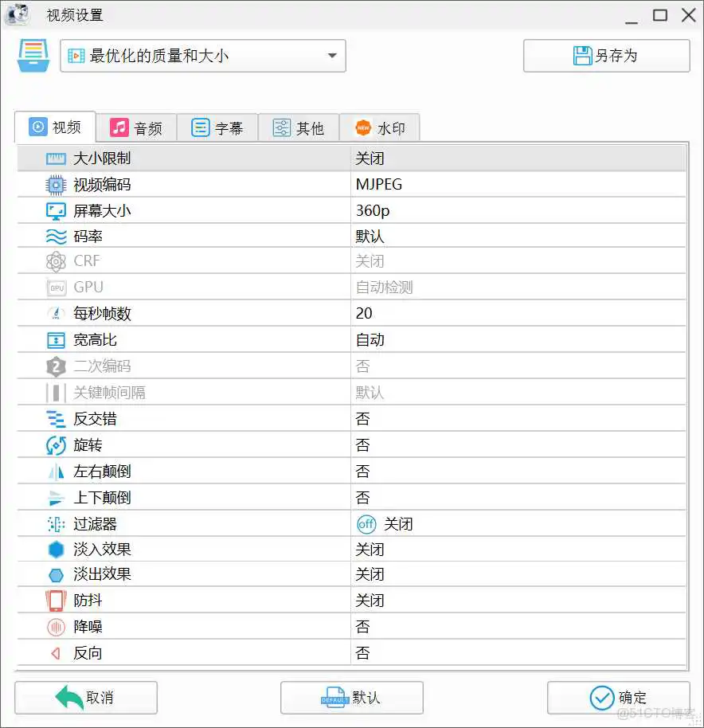This screenshot has height=728, width=704.
Task: Click the preset profile icon at top left
Action: pos(32,56)
